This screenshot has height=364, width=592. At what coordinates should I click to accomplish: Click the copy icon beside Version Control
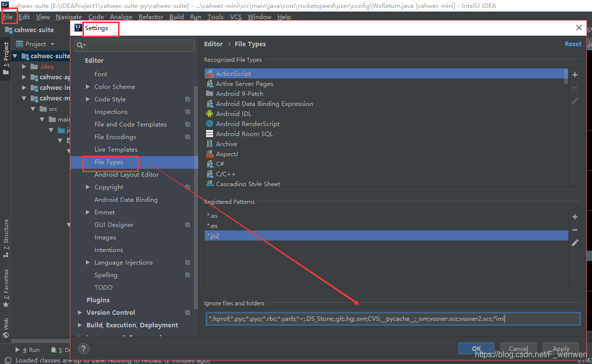187,312
